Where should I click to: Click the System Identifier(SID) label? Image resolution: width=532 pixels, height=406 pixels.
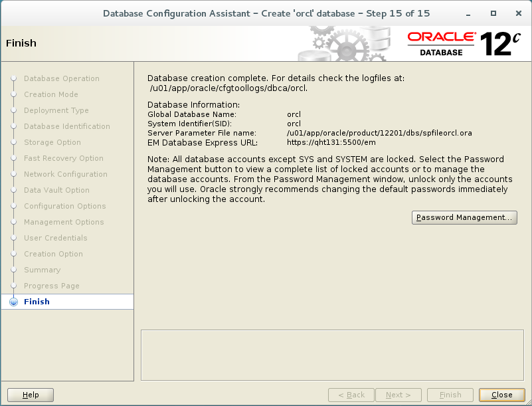point(189,124)
